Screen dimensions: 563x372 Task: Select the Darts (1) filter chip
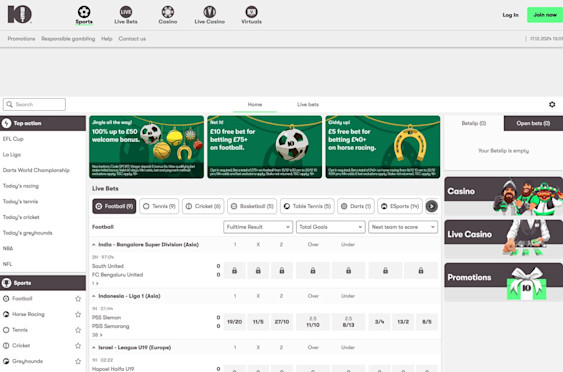point(356,206)
